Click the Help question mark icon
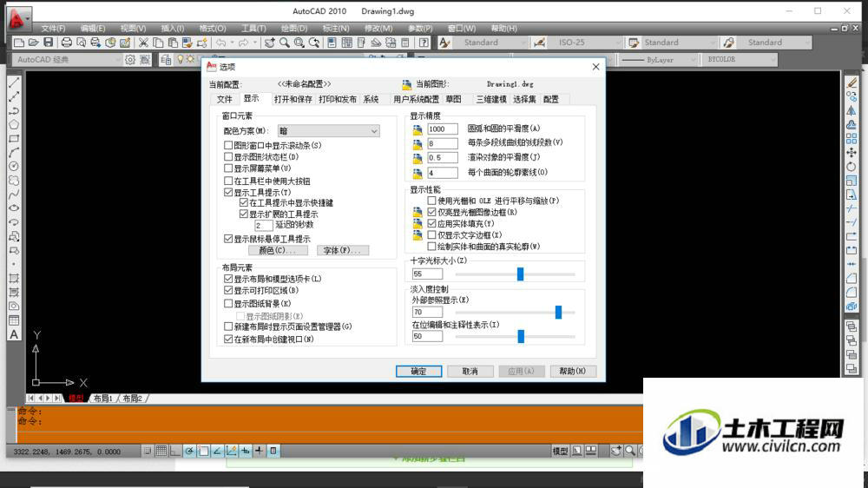The width and height of the screenshot is (868, 488). 424,43
